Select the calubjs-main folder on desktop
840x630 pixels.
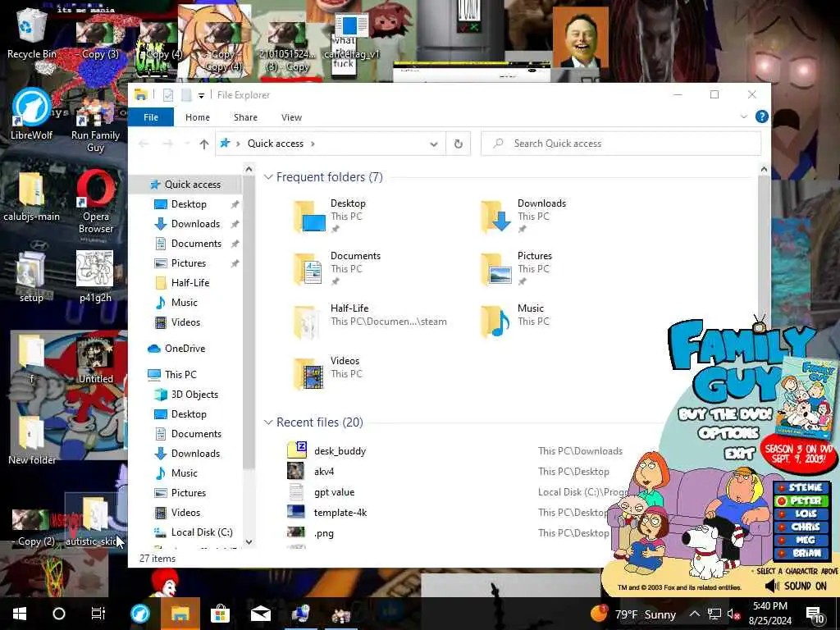point(31,196)
